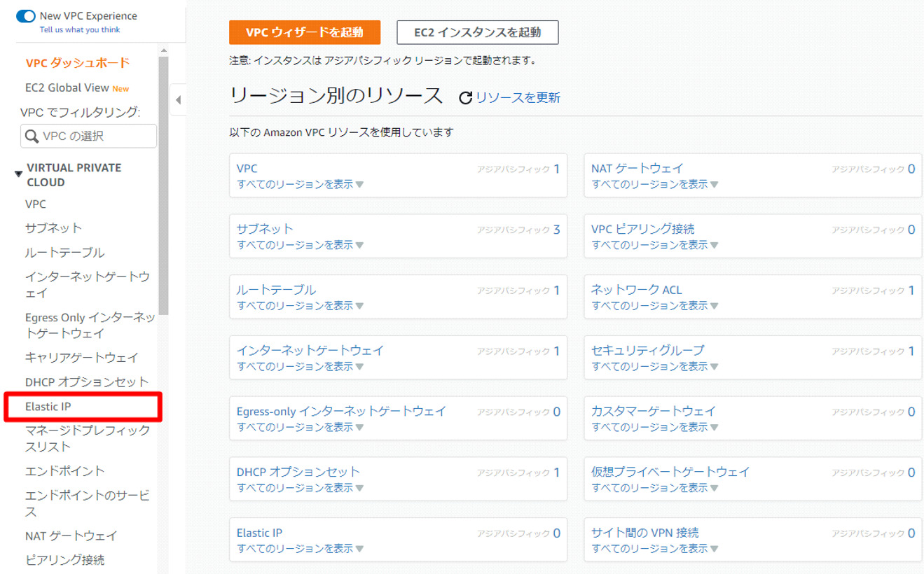Image resolution: width=924 pixels, height=574 pixels.
Task: Expand すべてのリージョンを表示 under NAT ゲートウェイ card
Action: point(655,185)
